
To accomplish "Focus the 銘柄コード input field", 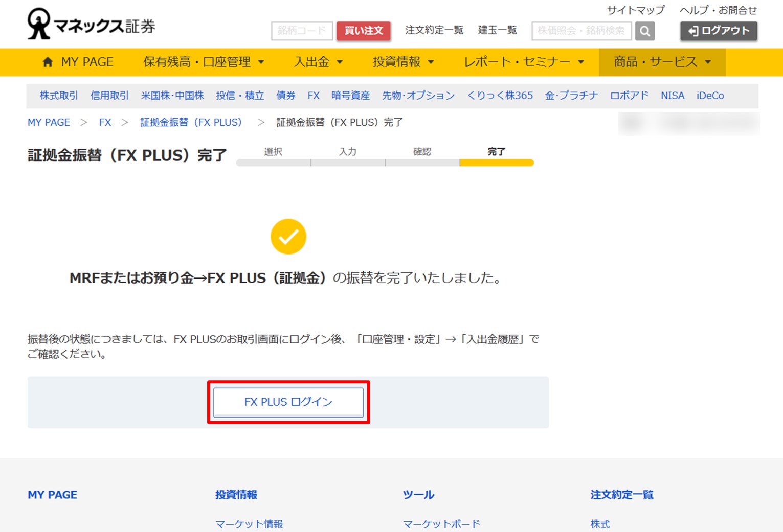I will coord(302,31).
